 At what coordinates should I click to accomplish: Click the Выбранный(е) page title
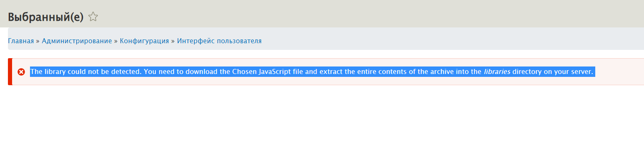(46, 17)
